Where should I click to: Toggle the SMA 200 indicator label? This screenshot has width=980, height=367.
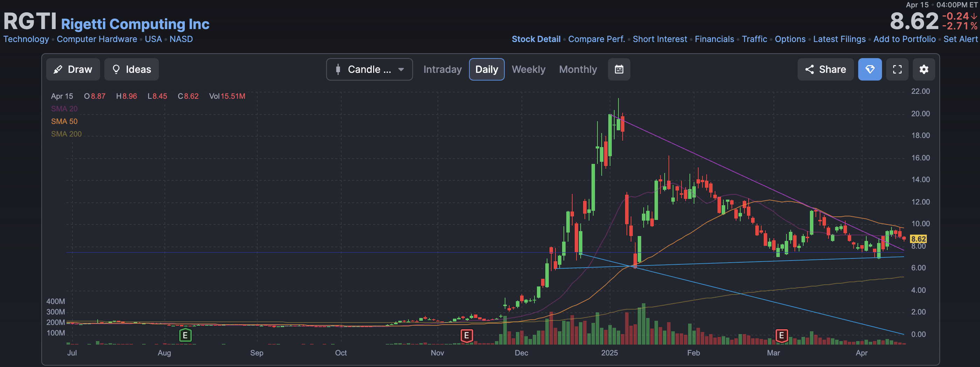(66, 134)
